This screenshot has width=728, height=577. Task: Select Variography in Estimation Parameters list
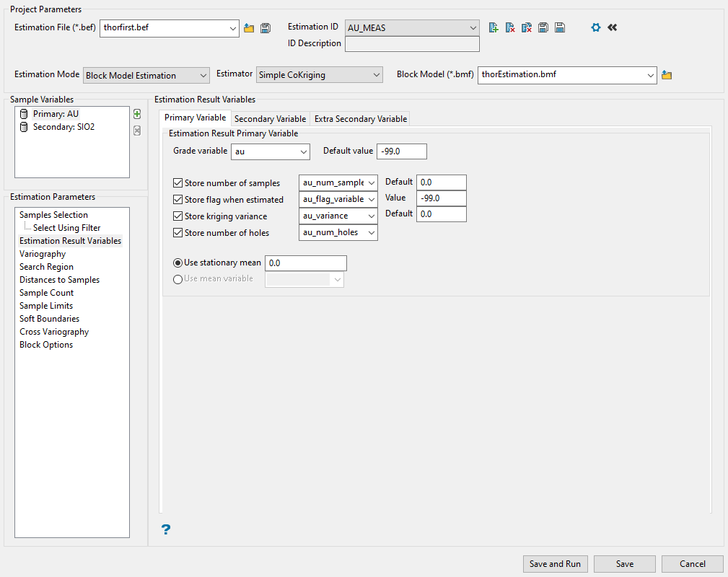click(x=43, y=254)
